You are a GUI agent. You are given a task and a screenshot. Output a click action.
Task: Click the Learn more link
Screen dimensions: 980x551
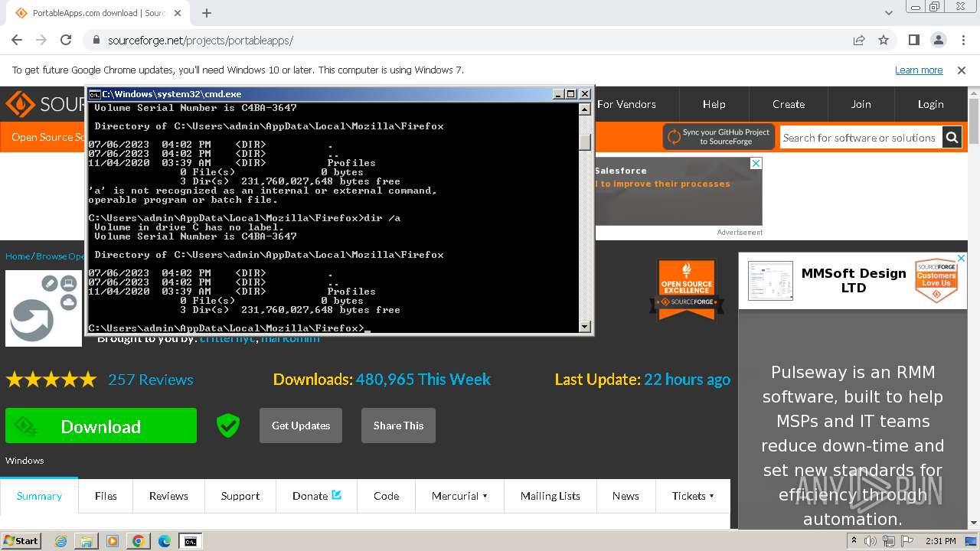919,70
